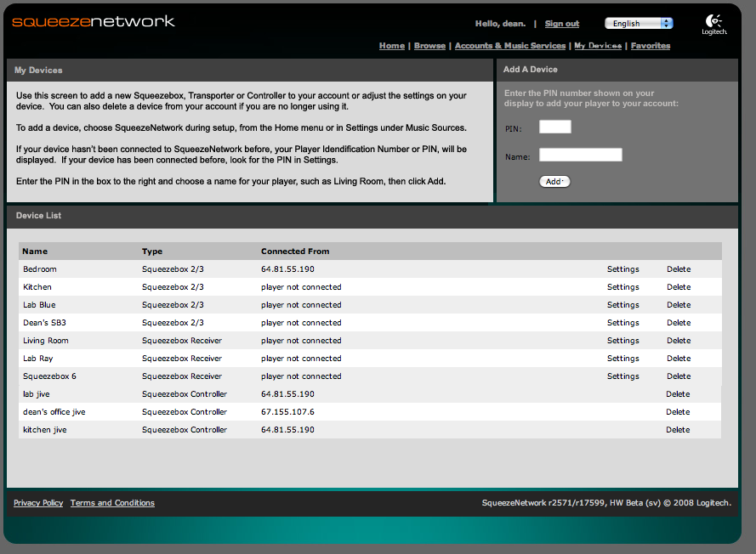
Task: Delete the Kitchen device
Action: (x=679, y=287)
